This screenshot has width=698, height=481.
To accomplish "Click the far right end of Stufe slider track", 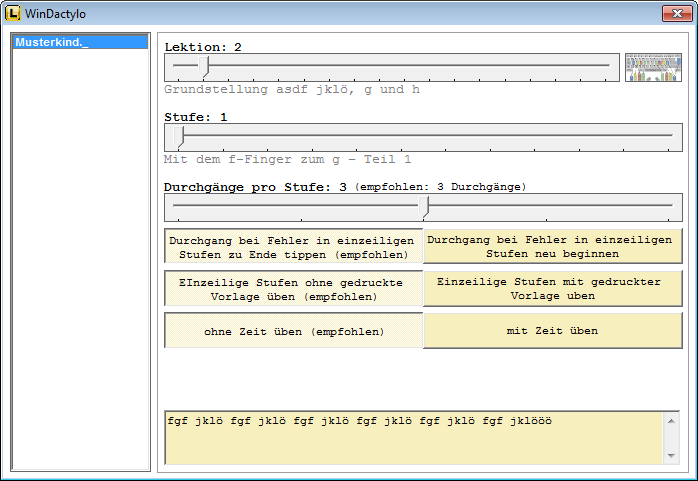I will 670,136.
